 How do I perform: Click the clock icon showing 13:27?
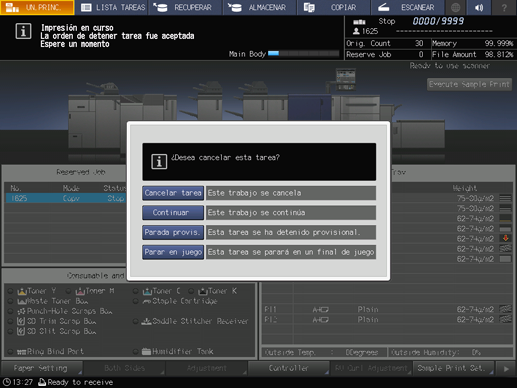point(7,382)
